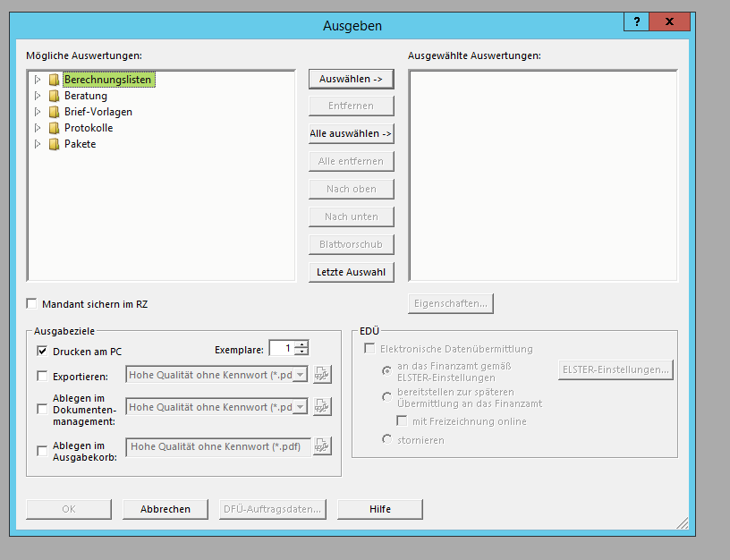
Task: Click the Beratung folder icon
Action: coord(54,96)
